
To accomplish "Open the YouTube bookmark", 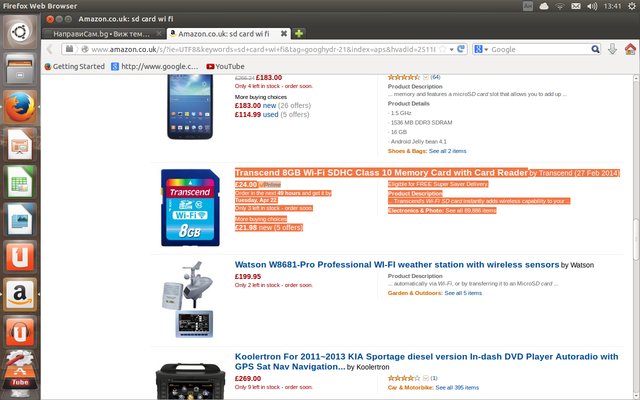I will (x=225, y=66).
